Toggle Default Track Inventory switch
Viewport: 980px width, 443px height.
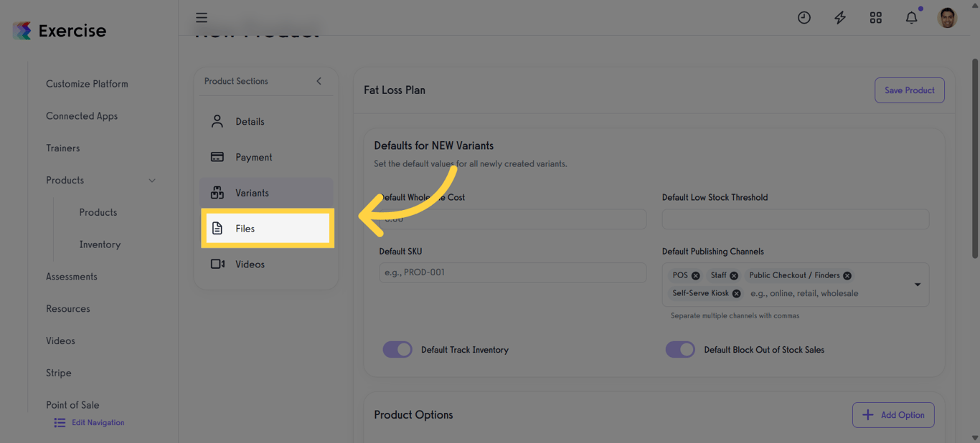(397, 349)
